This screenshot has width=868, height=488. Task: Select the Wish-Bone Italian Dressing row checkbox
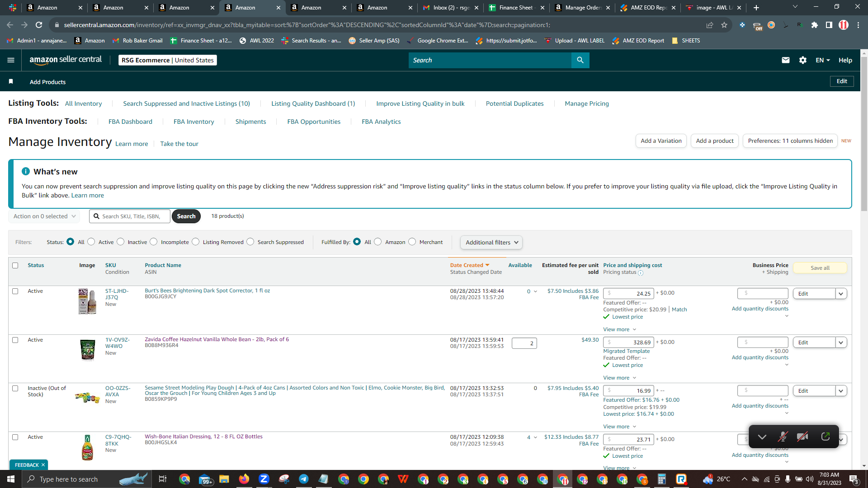(15, 437)
